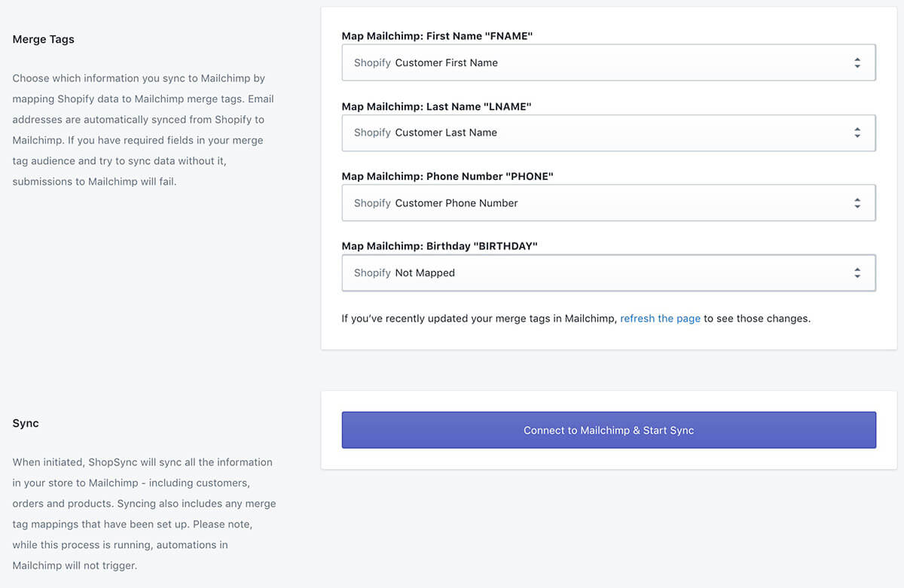Click the label Map Mailchimp: Last Name "LNAME"
The image size is (904, 588).
pyautogui.click(x=436, y=106)
